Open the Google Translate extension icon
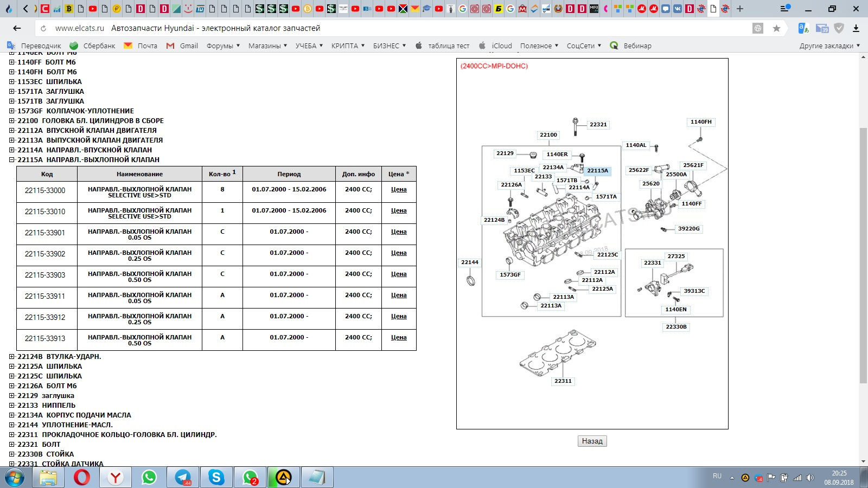Image resolution: width=868 pixels, height=488 pixels. (803, 28)
